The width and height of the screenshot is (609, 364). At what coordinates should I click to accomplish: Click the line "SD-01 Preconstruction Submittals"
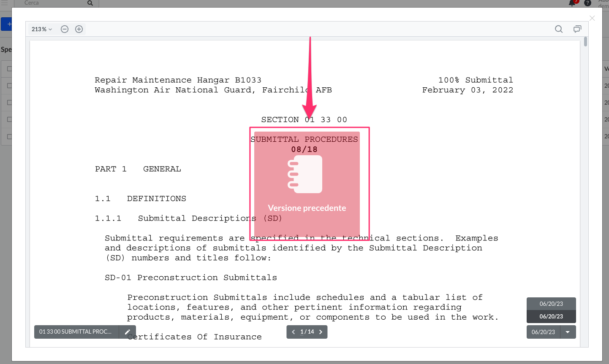pyautogui.click(x=191, y=278)
